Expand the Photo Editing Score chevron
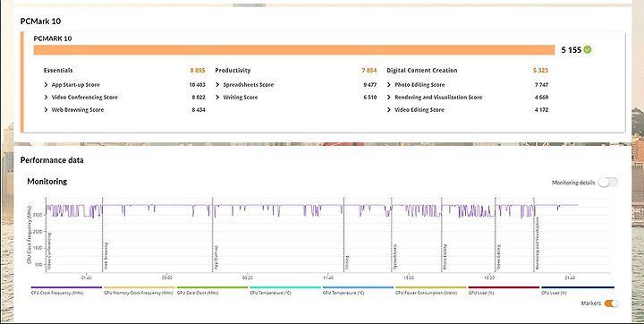Image resolution: width=644 pixels, height=324 pixels. [389, 85]
